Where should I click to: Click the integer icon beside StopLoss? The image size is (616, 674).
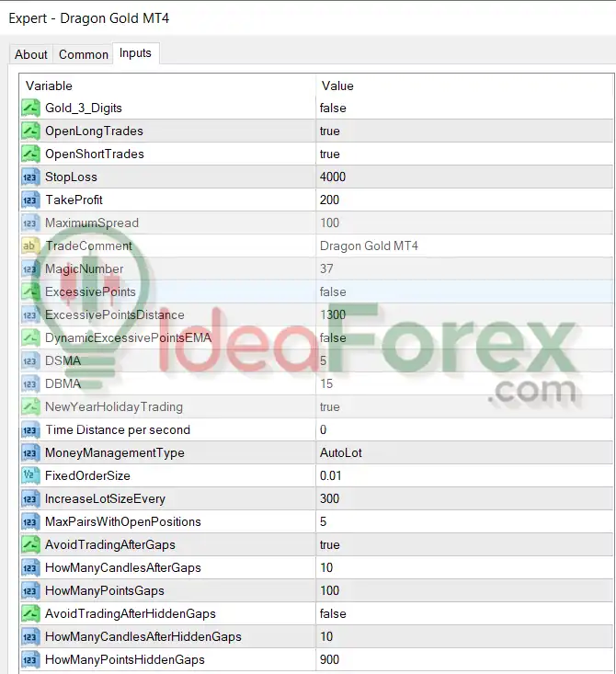tap(30, 177)
